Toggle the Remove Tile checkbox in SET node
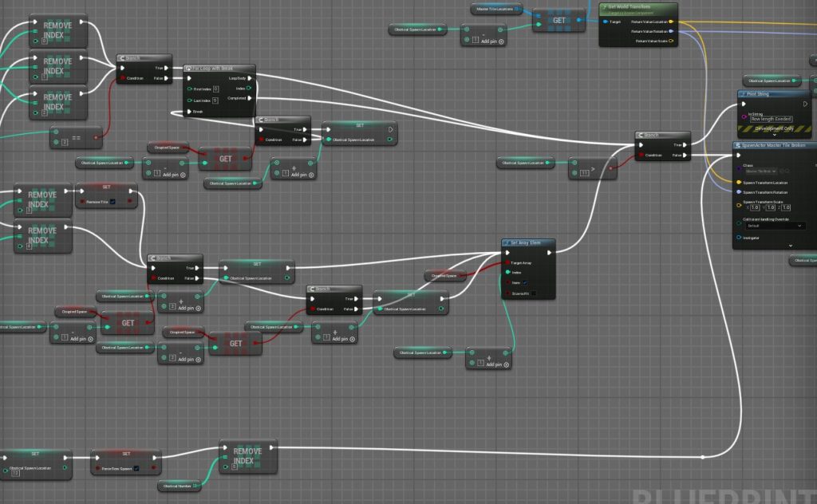 (x=112, y=202)
